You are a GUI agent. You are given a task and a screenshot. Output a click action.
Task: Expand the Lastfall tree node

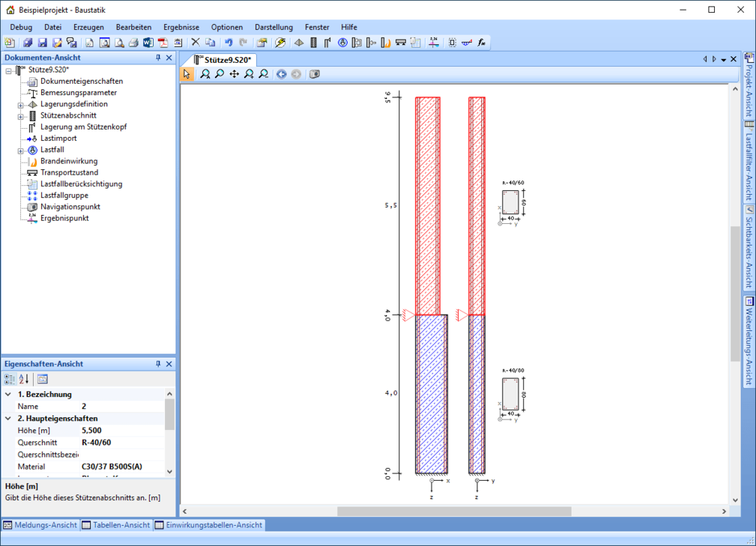(21, 151)
